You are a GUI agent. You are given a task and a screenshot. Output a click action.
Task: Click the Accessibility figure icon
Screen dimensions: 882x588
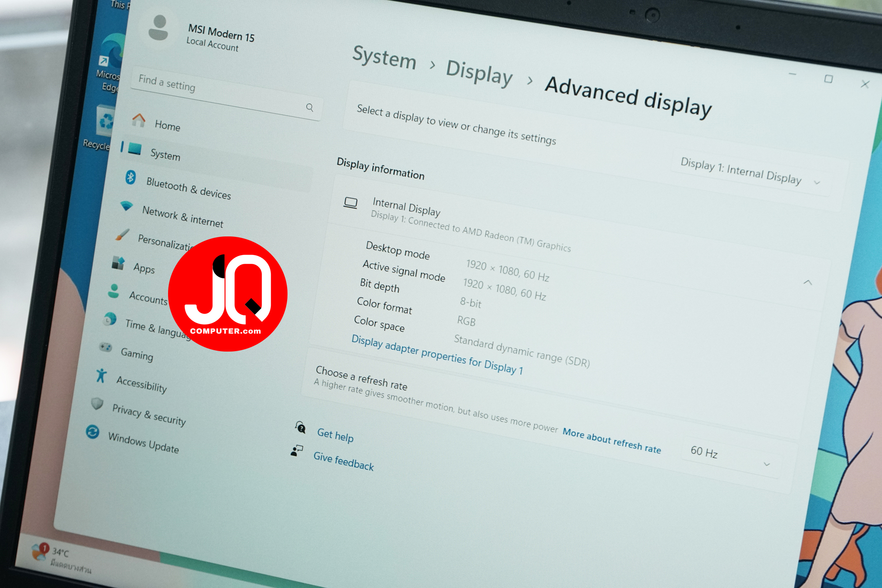point(101,375)
